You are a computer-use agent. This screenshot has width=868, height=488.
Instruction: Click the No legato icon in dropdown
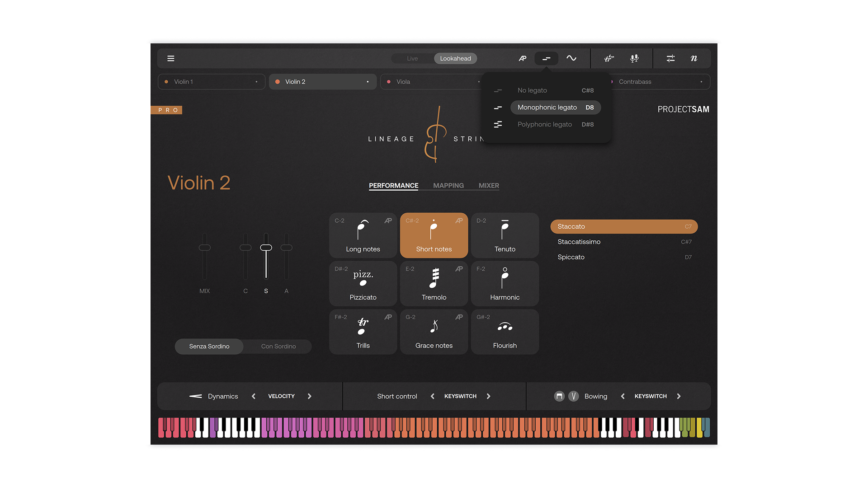tap(498, 90)
